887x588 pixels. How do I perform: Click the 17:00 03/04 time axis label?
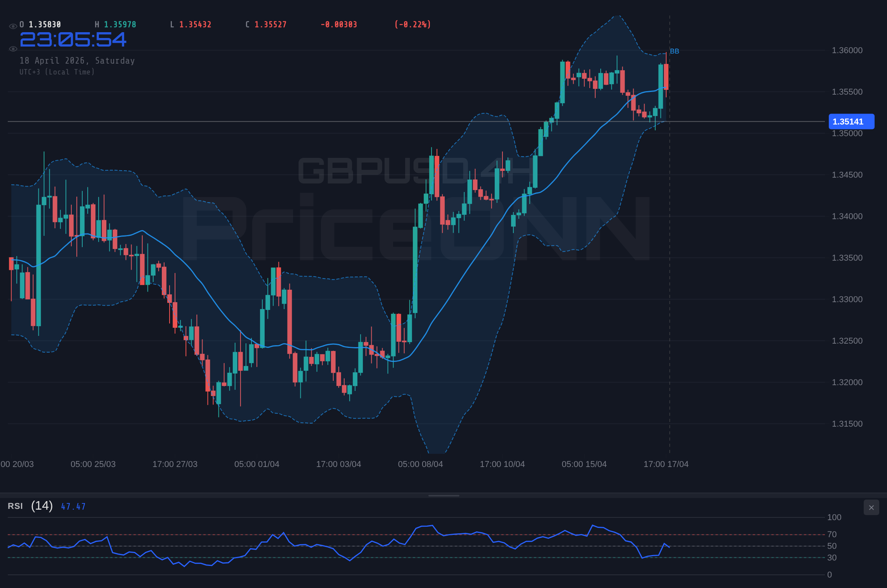339,464
